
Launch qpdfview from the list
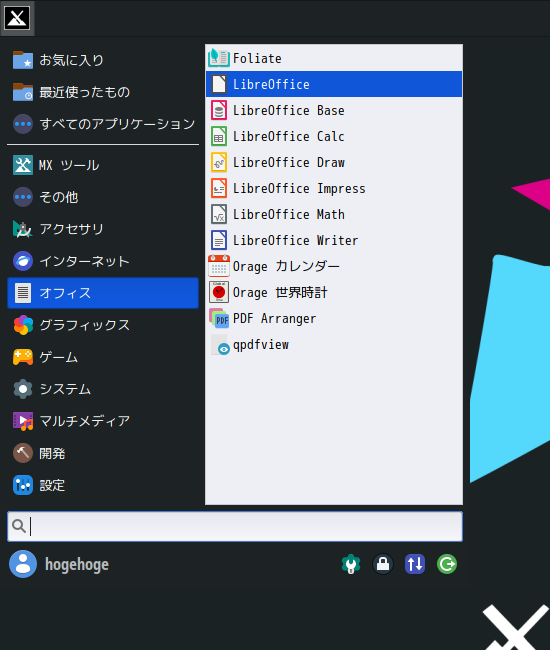point(334,344)
